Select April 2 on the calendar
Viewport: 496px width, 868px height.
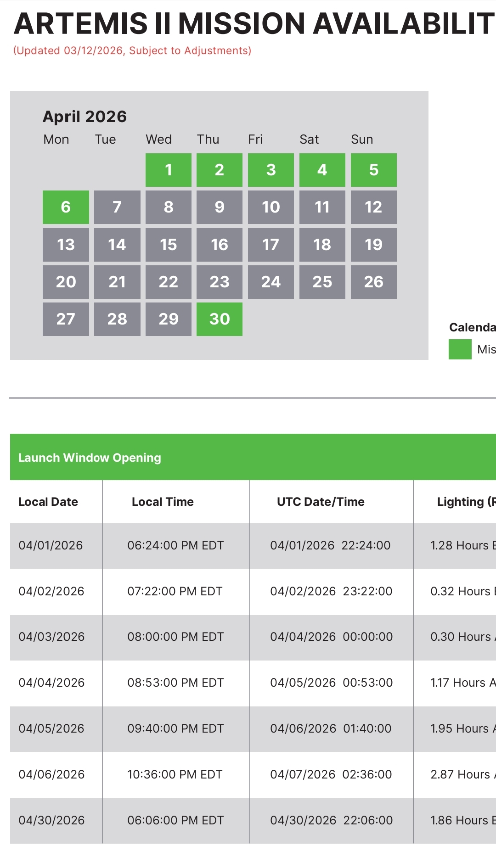tap(220, 170)
